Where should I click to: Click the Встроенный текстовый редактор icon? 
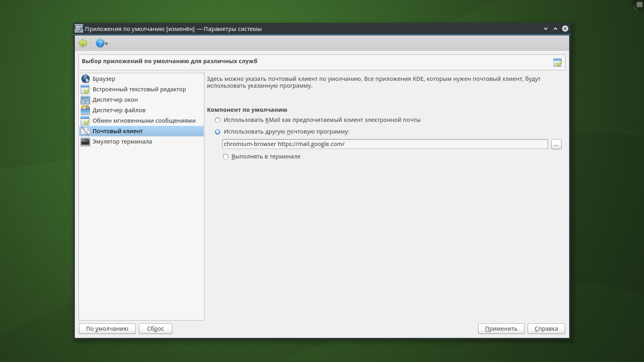(85, 89)
